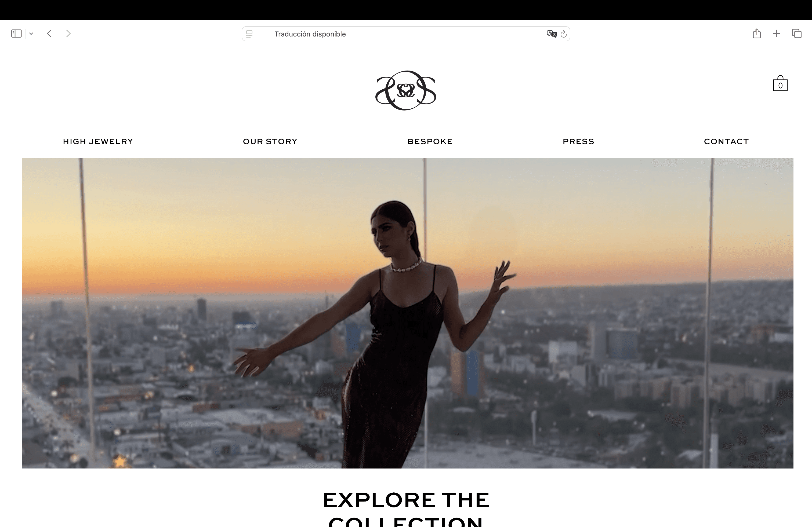Toggle the Safari sidebar icon

point(16,33)
